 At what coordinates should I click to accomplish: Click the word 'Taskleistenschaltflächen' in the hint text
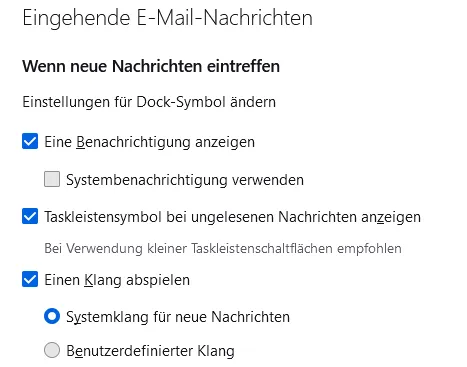pyautogui.click(x=262, y=249)
